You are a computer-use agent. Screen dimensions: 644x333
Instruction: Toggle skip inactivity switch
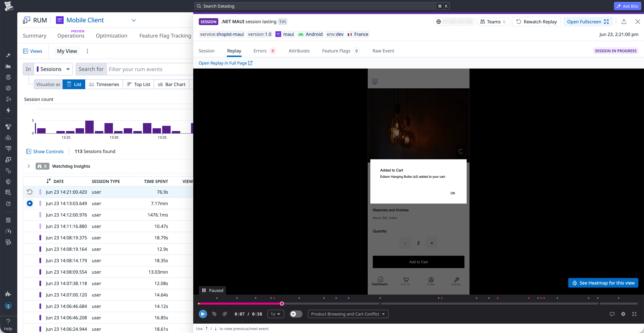[x=296, y=314]
